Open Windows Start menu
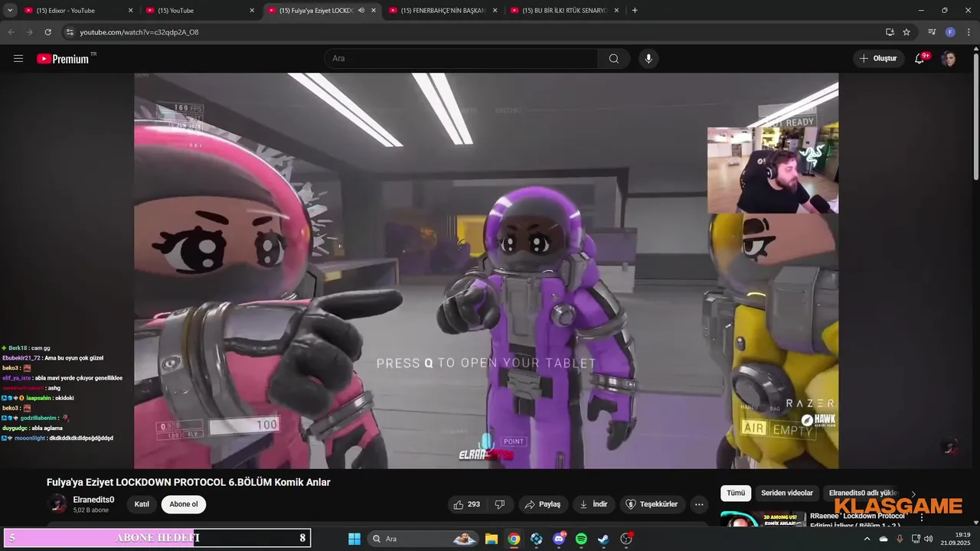 click(x=354, y=539)
